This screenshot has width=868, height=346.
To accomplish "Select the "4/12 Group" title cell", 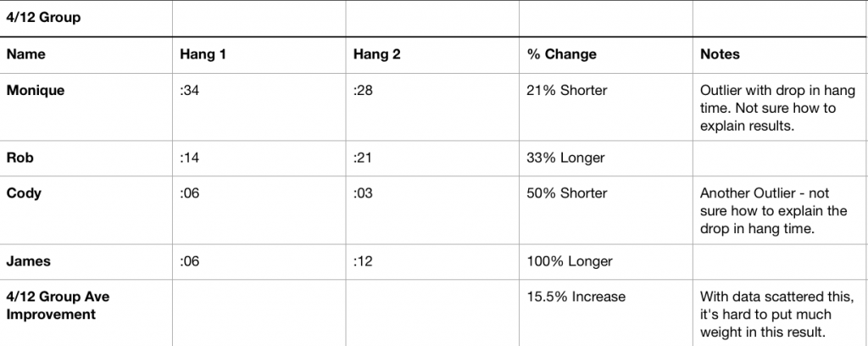I will coord(44,17).
